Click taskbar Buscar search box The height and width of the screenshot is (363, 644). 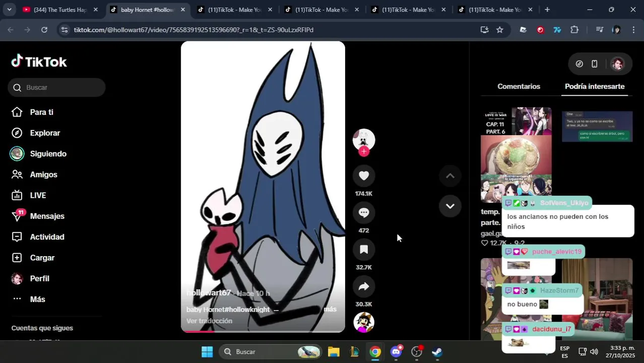(x=271, y=352)
